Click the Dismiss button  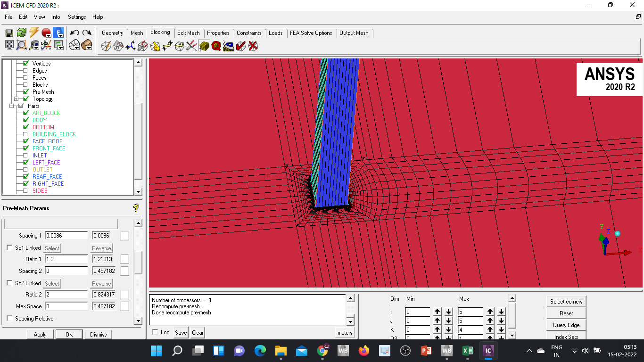[99, 335]
